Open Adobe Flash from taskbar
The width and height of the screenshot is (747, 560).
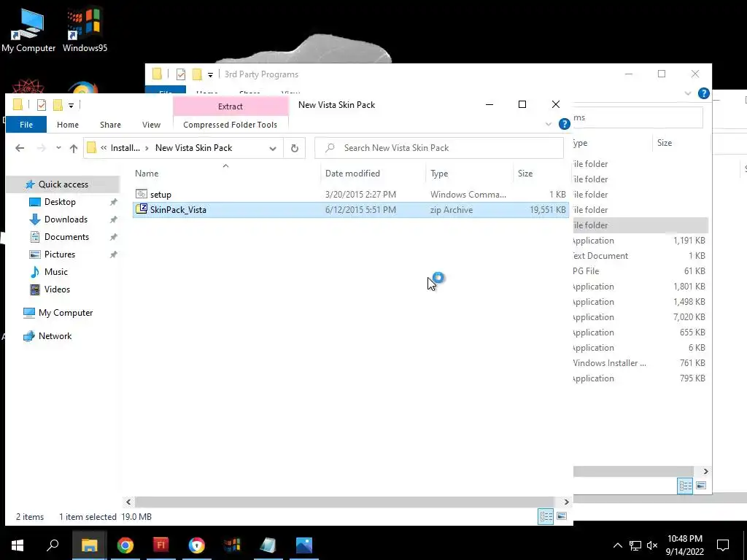(x=161, y=545)
